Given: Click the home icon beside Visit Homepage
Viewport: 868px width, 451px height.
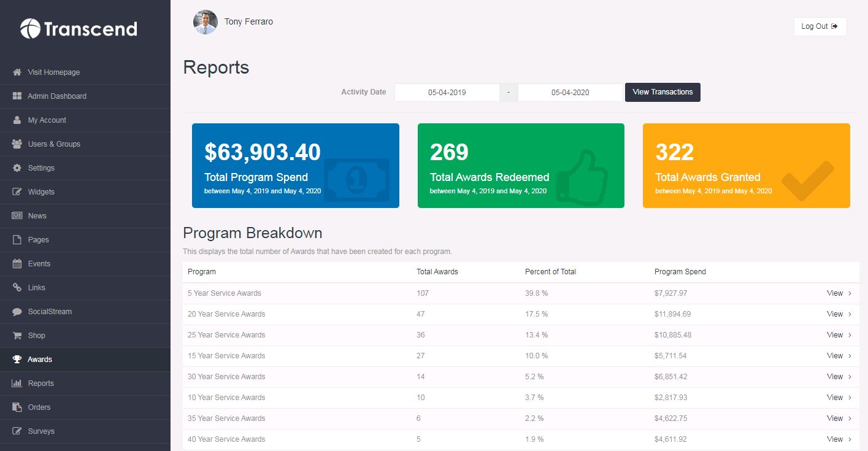Looking at the screenshot, I should coord(17,72).
